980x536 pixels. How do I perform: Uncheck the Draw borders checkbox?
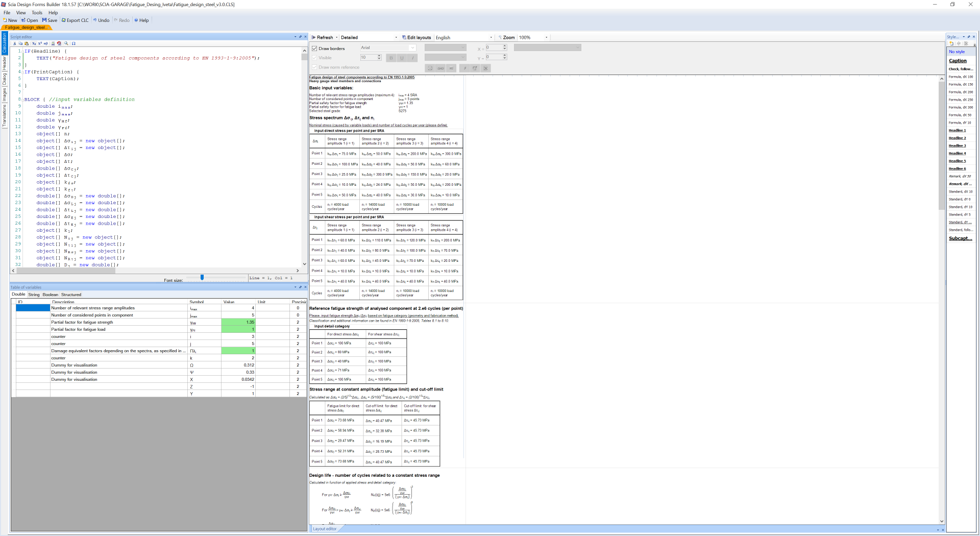[x=314, y=48]
